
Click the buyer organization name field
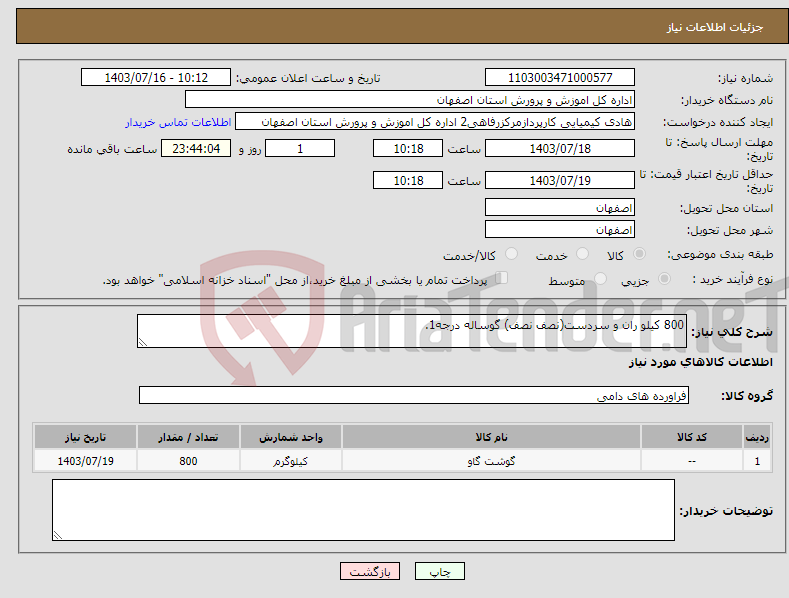click(x=410, y=100)
